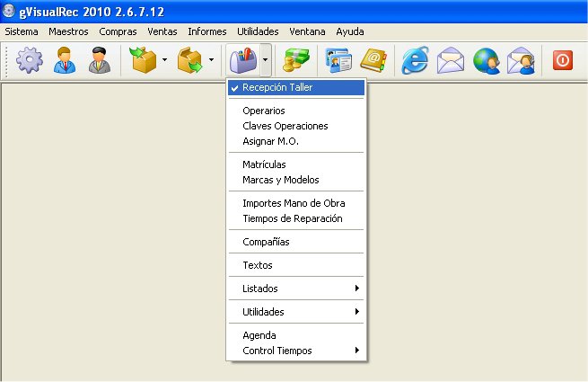Launch the Internet Explorer toolbar icon
This screenshot has height=382, width=588.
415,60
